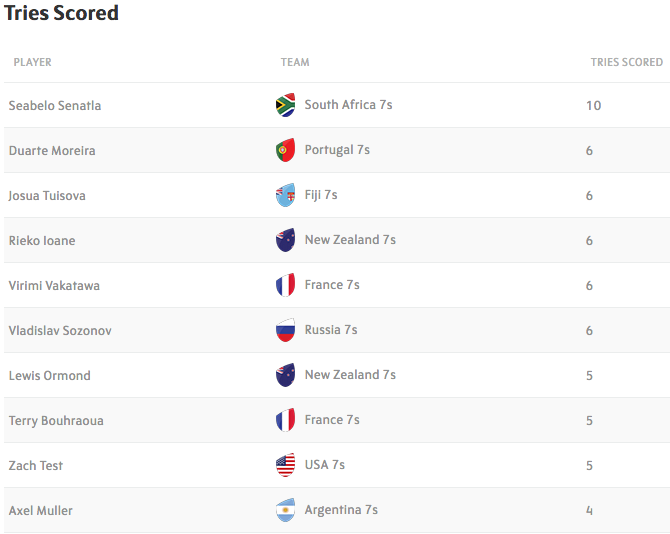The width and height of the screenshot is (670, 534).
Task: Click the South Africa flag badge
Action: click(x=285, y=105)
